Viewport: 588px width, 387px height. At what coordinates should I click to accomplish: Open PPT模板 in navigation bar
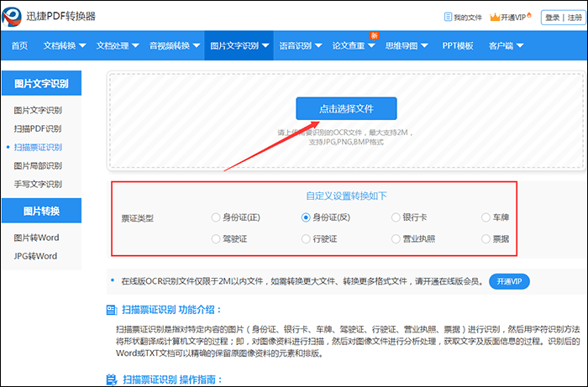tap(458, 45)
